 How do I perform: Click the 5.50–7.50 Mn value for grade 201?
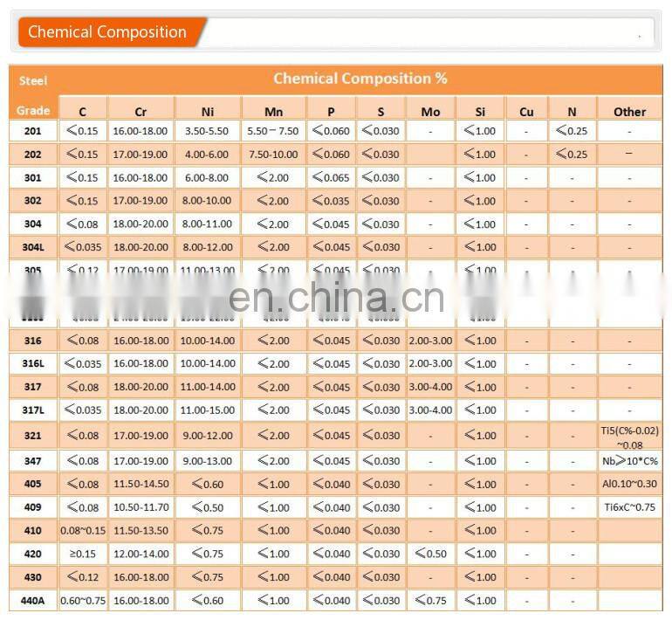point(272,131)
